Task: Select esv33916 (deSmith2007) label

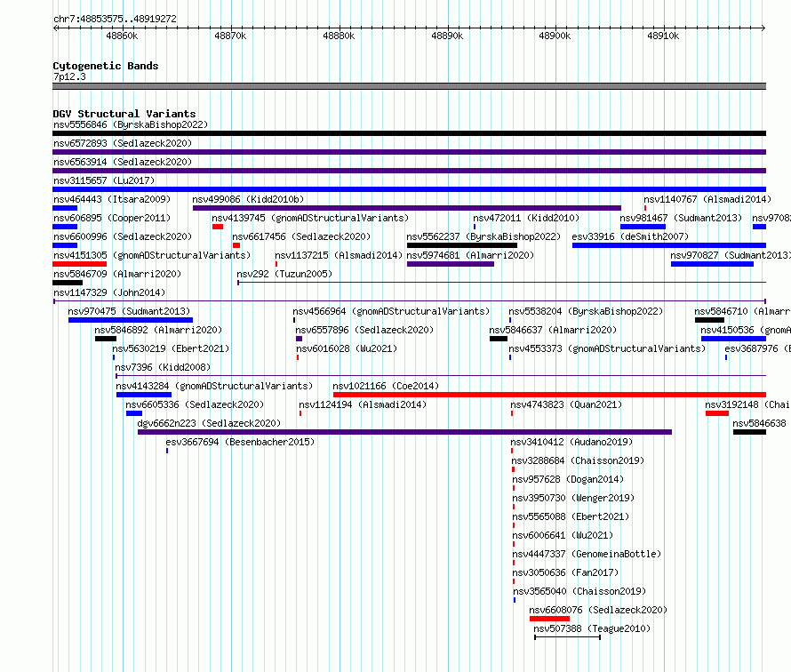Action: 630,236
